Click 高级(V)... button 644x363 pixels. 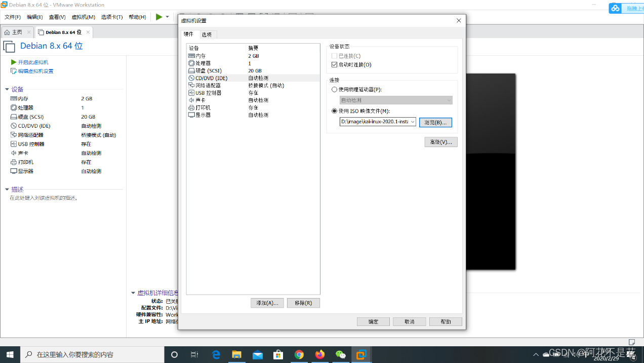pyautogui.click(x=441, y=142)
